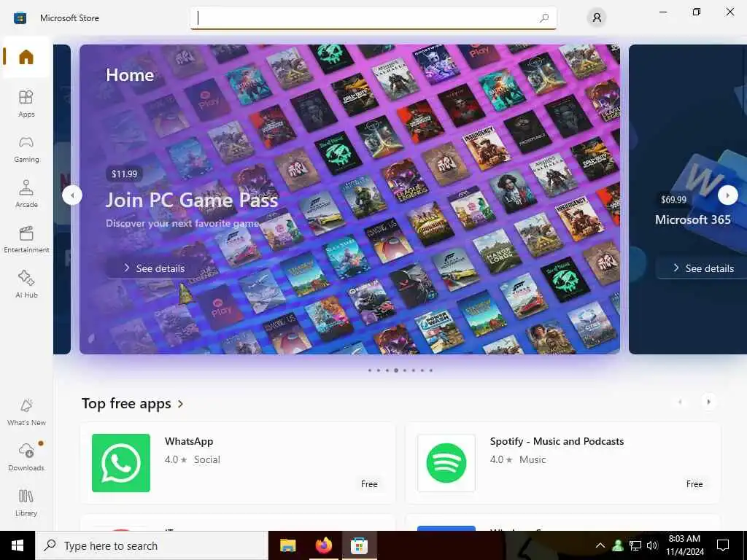The width and height of the screenshot is (747, 560).
Task: Open the Library page
Action: tap(26, 502)
